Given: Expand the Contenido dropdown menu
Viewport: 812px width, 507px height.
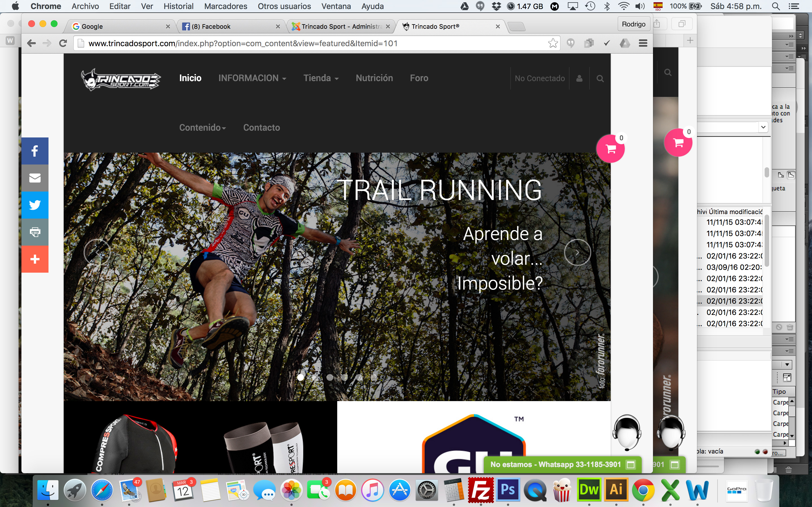Looking at the screenshot, I should [x=202, y=128].
